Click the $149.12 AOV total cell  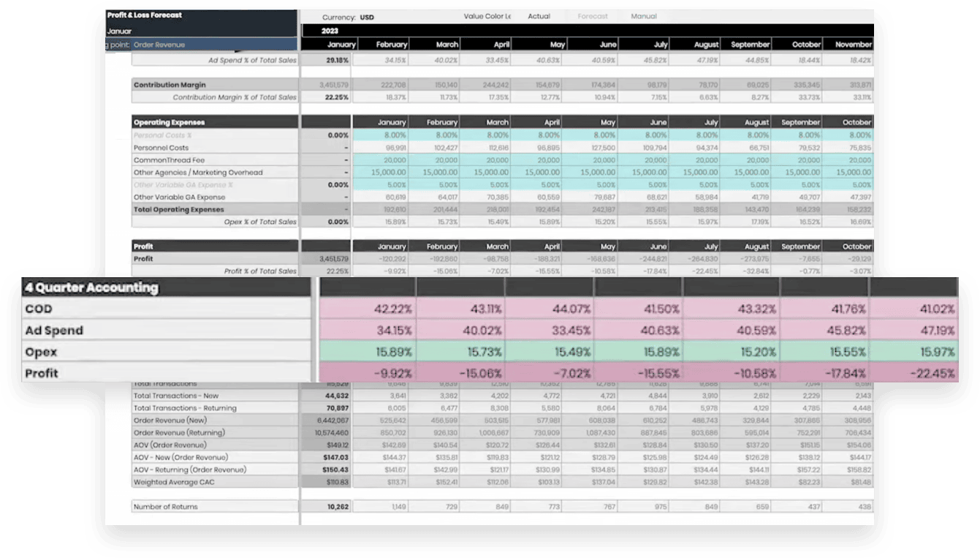(x=326, y=445)
